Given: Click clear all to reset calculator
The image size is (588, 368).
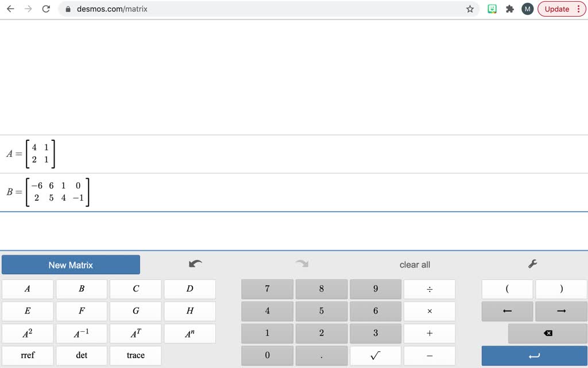Looking at the screenshot, I should pos(415,264).
